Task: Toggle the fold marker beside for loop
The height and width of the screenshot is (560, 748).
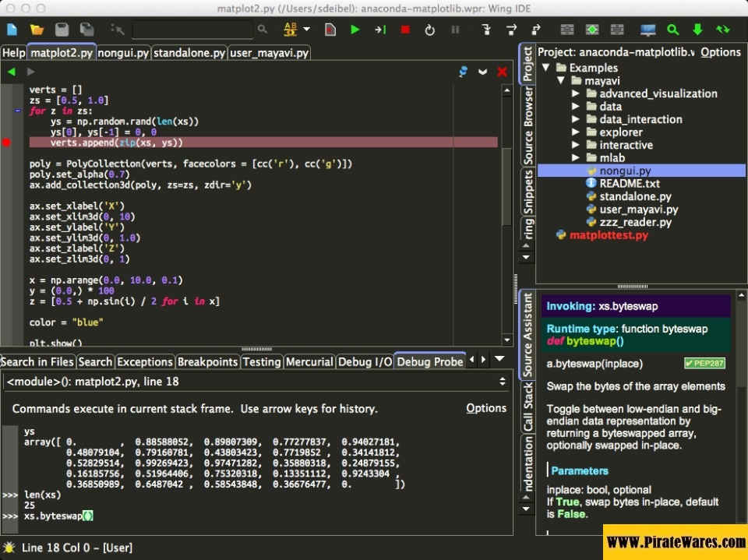Action: pyautogui.click(x=18, y=111)
